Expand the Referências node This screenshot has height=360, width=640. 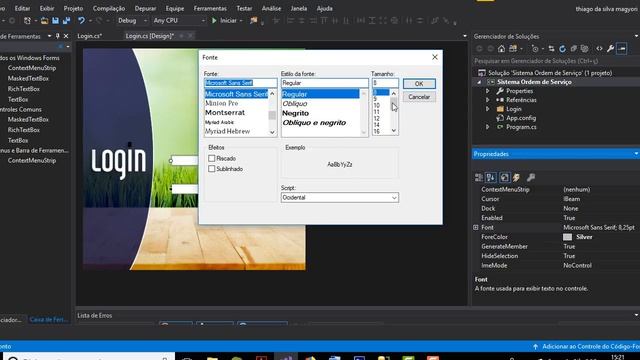pyautogui.click(x=488, y=100)
